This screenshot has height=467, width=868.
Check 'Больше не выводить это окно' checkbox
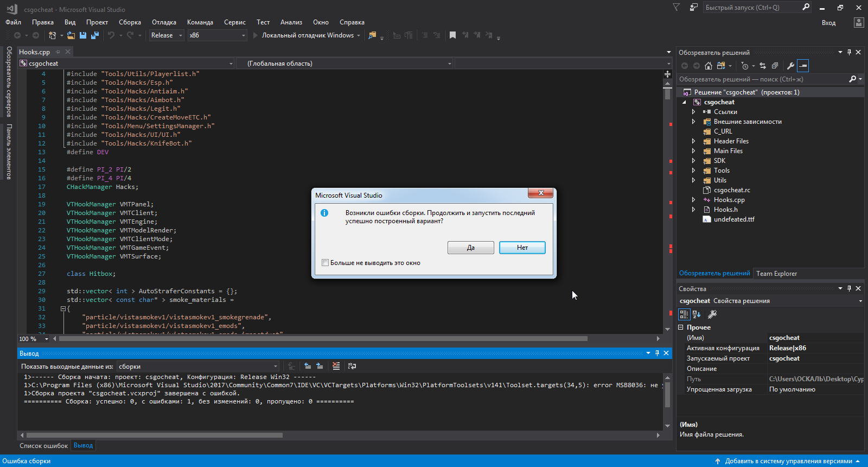click(325, 263)
